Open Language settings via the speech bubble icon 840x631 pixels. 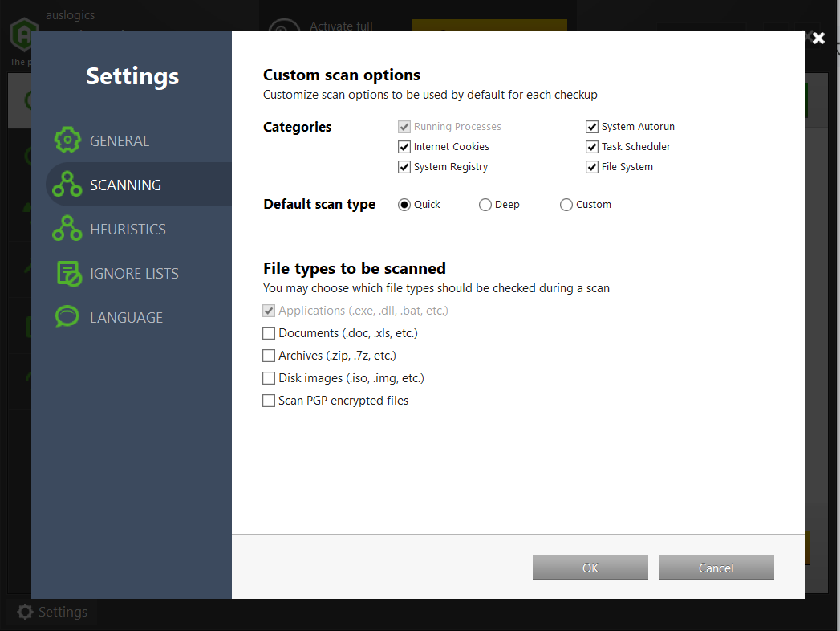point(67,316)
